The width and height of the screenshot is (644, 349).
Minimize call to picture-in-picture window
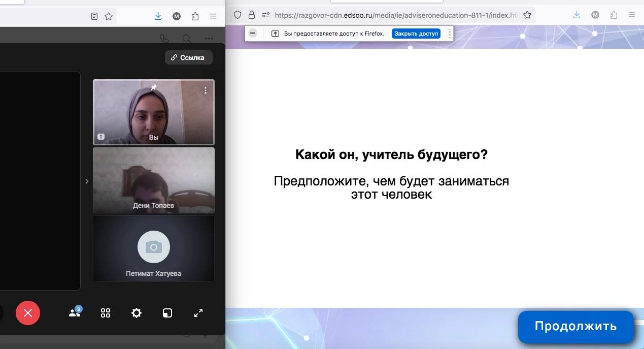tap(167, 313)
